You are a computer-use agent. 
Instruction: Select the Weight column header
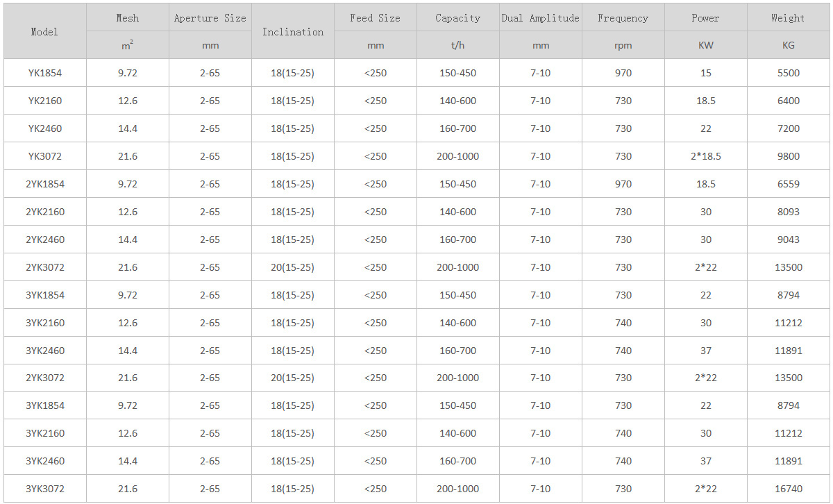[x=788, y=18]
